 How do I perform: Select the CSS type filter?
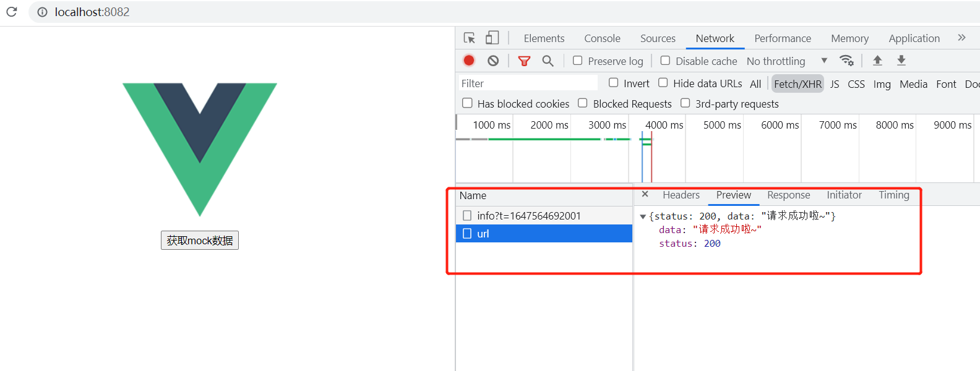(x=856, y=83)
